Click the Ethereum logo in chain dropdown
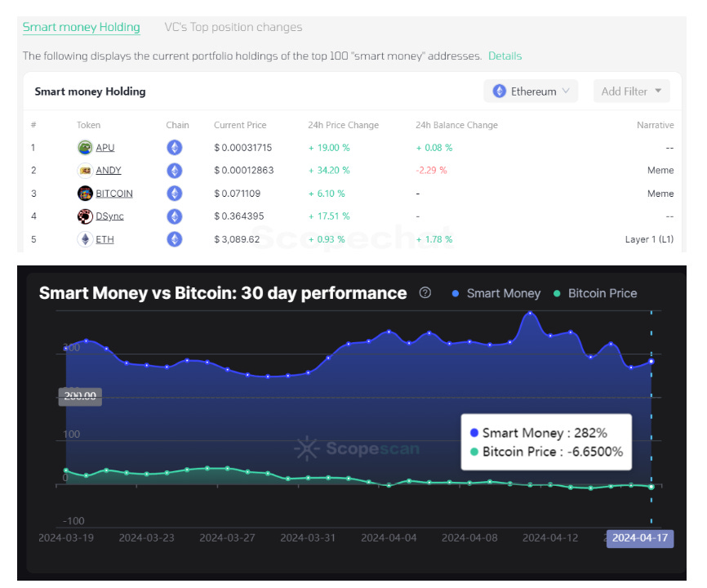The image size is (707, 588). pyautogui.click(x=499, y=91)
